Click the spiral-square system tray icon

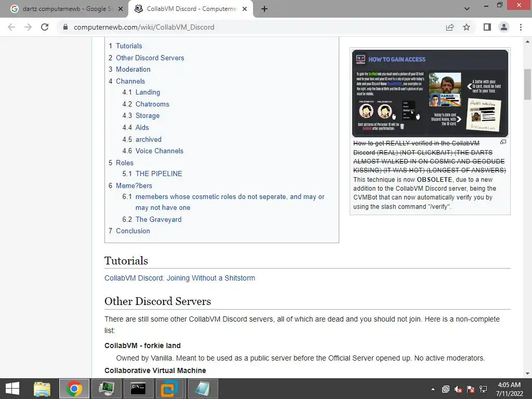click(x=445, y=389)
